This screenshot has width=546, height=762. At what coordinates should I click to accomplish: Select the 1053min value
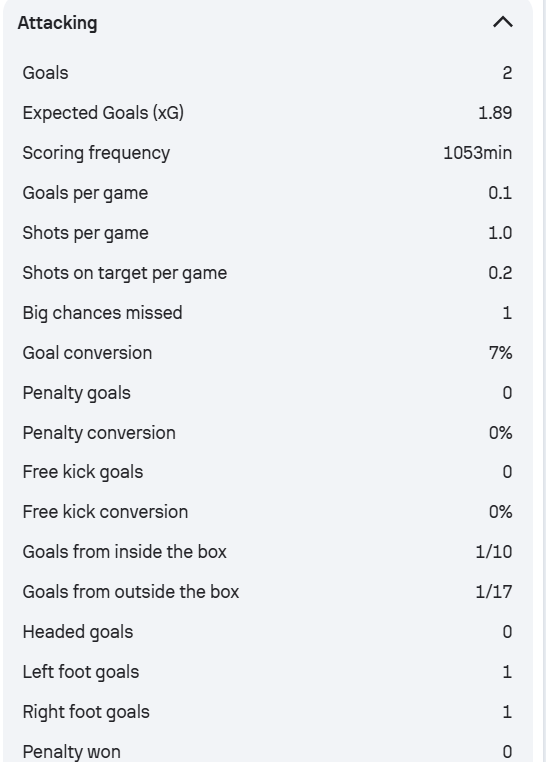(x=478, y=153)
